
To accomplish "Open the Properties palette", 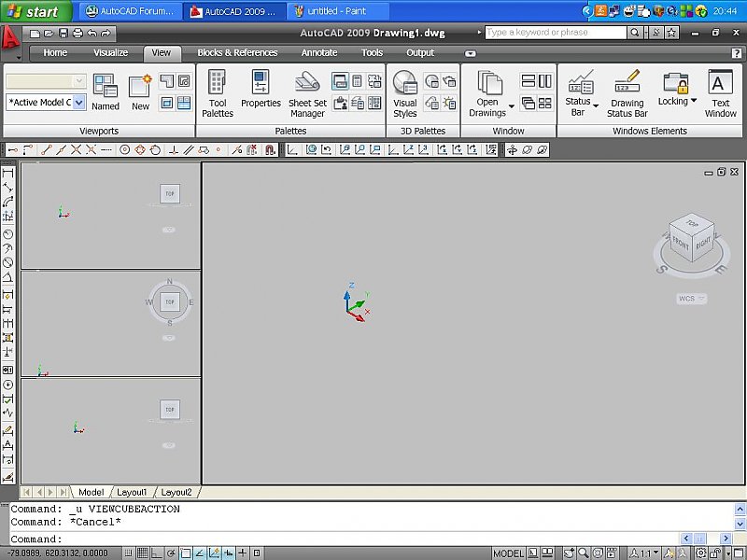I will (x=261, y=89).
